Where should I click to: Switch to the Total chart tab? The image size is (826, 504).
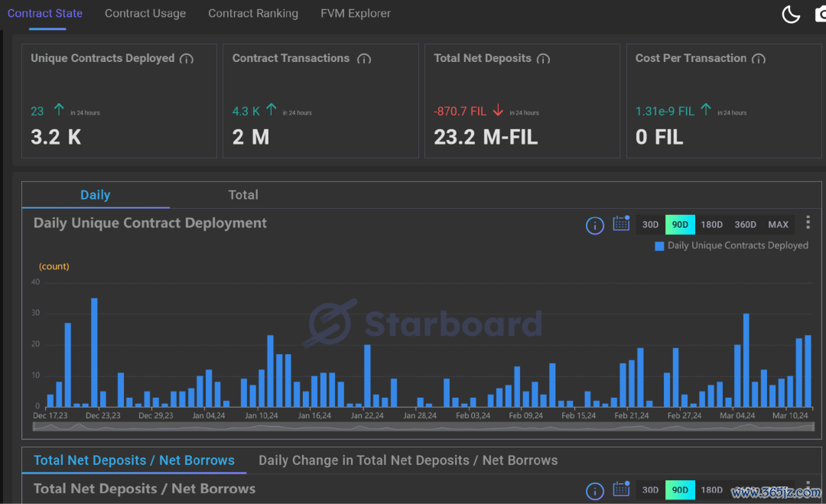pyautogui.click(x=243, y=195)
